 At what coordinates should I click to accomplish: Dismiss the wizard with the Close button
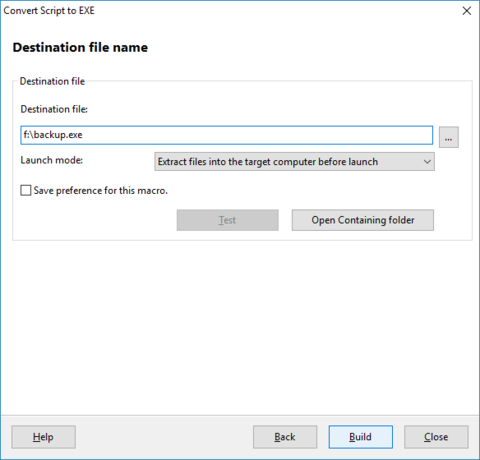click(x=436, y=437)
